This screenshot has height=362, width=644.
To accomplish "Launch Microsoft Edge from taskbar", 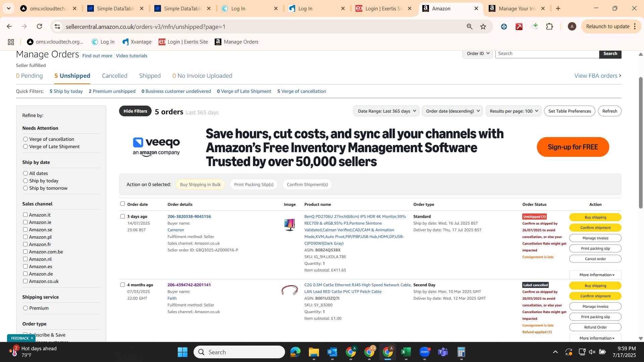I will coord(296,352).
